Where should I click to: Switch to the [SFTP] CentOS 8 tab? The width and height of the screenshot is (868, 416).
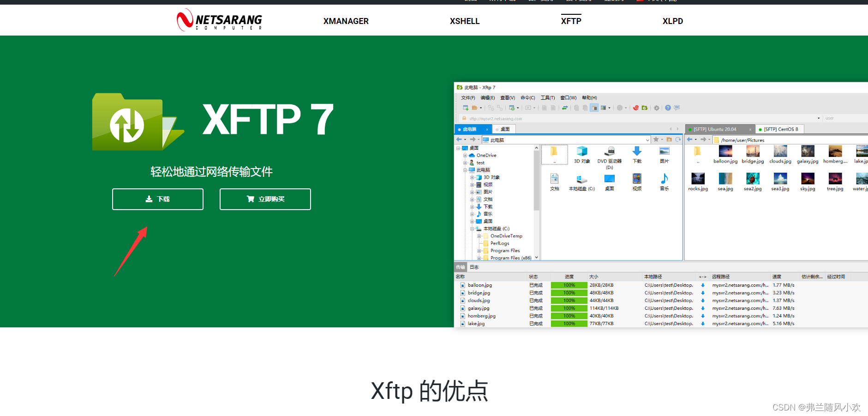pyautogui.click(x=778, y=129)
